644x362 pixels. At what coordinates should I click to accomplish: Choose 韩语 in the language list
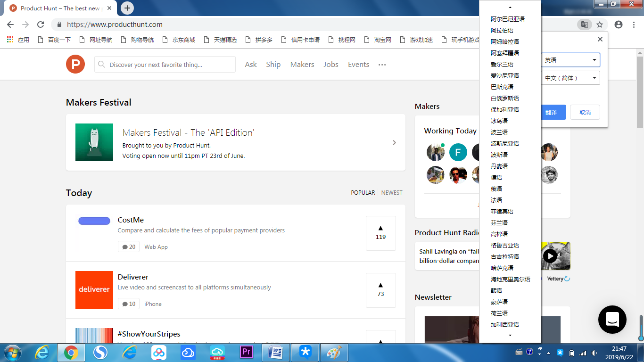point(496,290)
